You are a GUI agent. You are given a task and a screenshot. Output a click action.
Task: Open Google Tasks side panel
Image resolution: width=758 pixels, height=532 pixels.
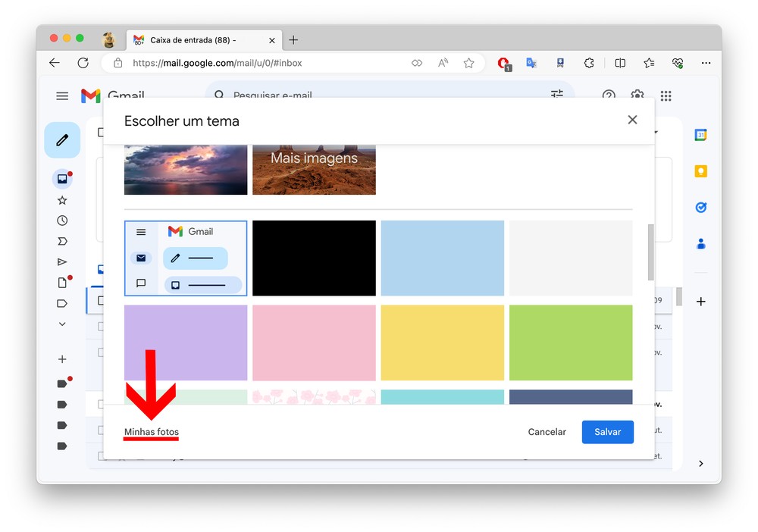tap(700, 208)
